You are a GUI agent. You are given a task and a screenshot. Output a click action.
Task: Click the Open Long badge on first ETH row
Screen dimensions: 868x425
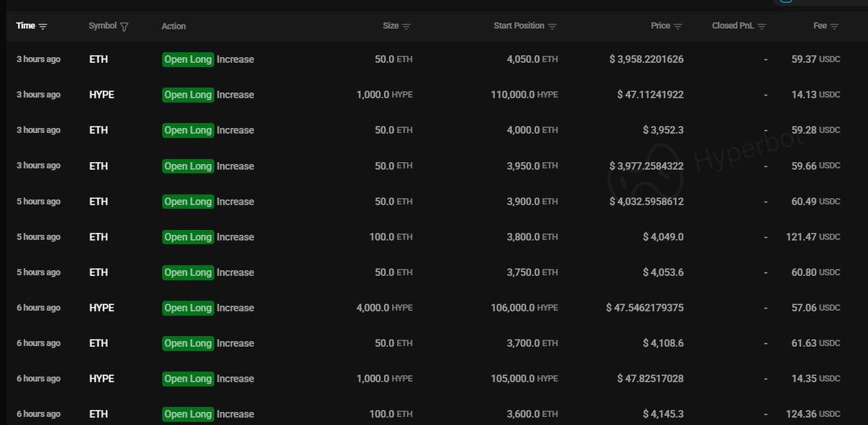tap(188, 59)
